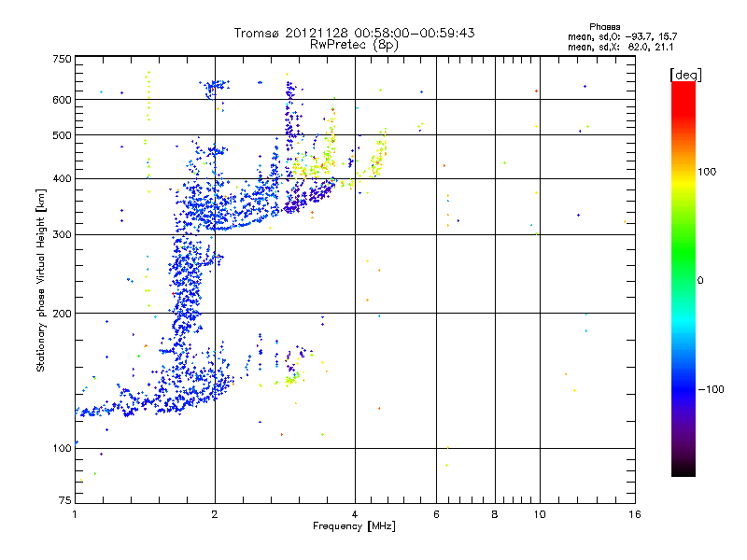This screenshot has width=747, height=560.
Task: Click the 'mean, sd,X: 82.0, 21.1' phase text
Action: coord(620,47)
